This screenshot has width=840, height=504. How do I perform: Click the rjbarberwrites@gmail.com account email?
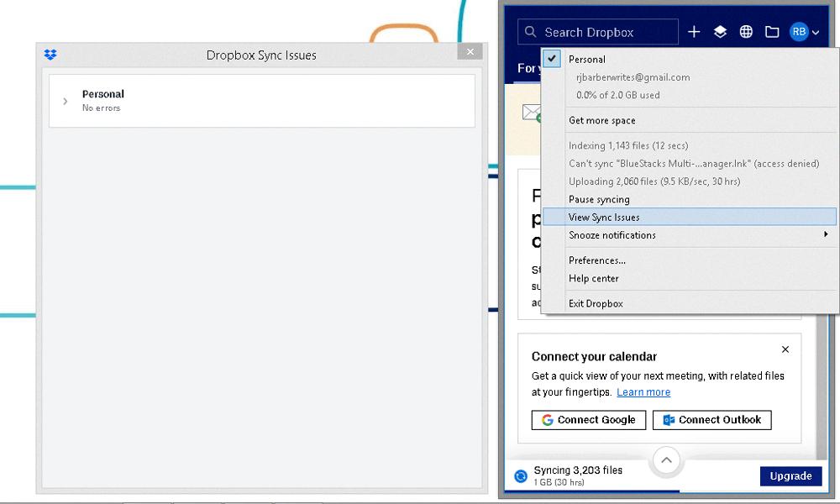pos(633,77)
